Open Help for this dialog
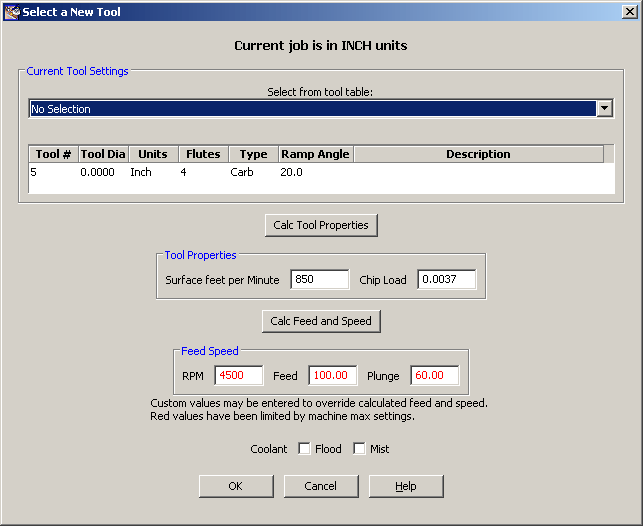The image size is (643, 526). pyautogui.click(x=405, y=486)
